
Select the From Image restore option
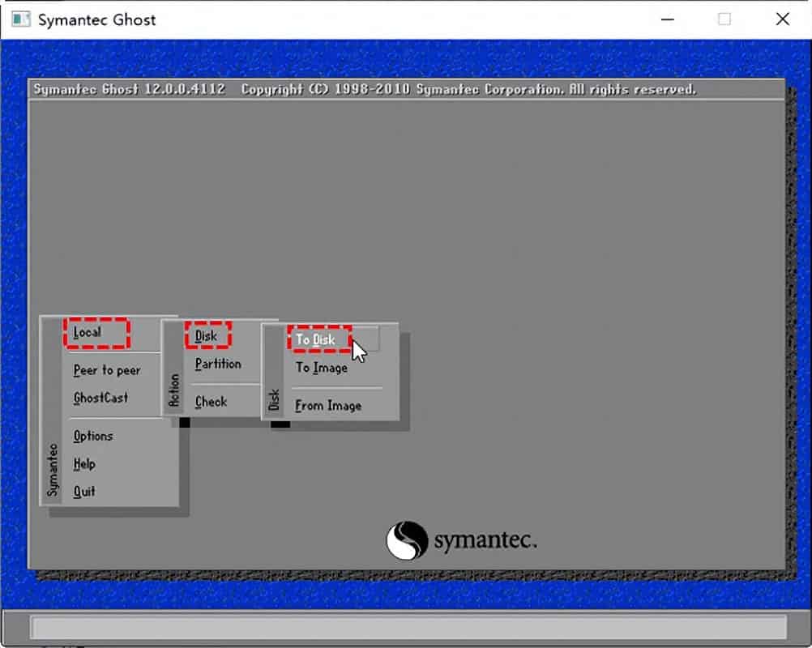pos(328,406)
